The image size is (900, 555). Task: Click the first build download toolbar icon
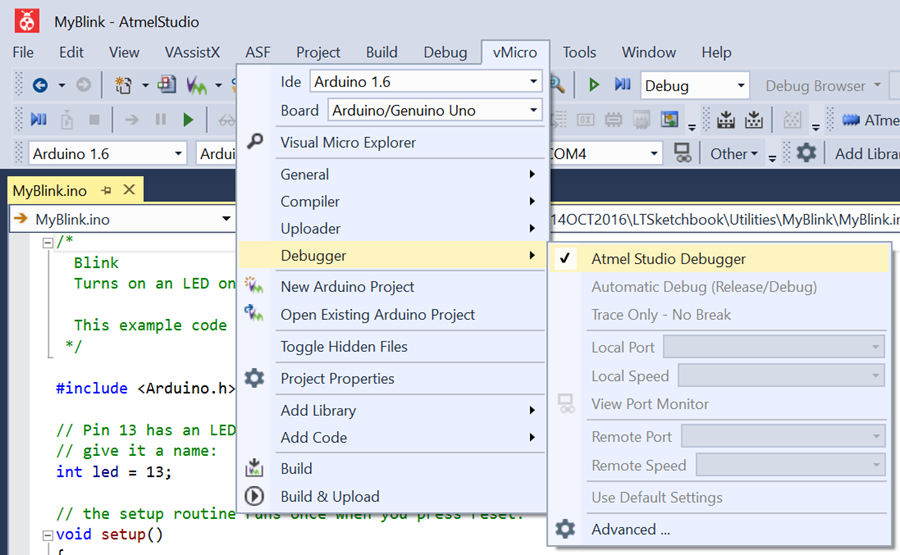coord(726,119)
